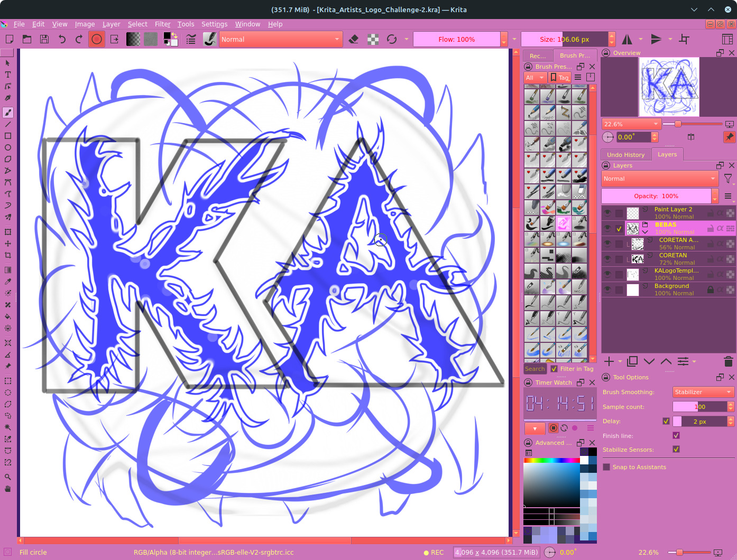The height and width of the screenshot is (560, 737).
Task: Toggle the Delay checkbox
Action: [x=666, y=421]
